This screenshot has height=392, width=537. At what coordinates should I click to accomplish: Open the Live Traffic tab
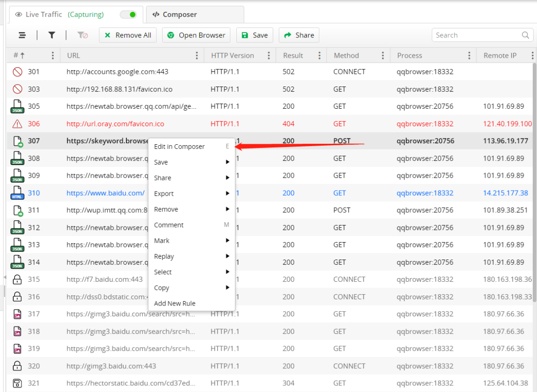coord(76,14)
